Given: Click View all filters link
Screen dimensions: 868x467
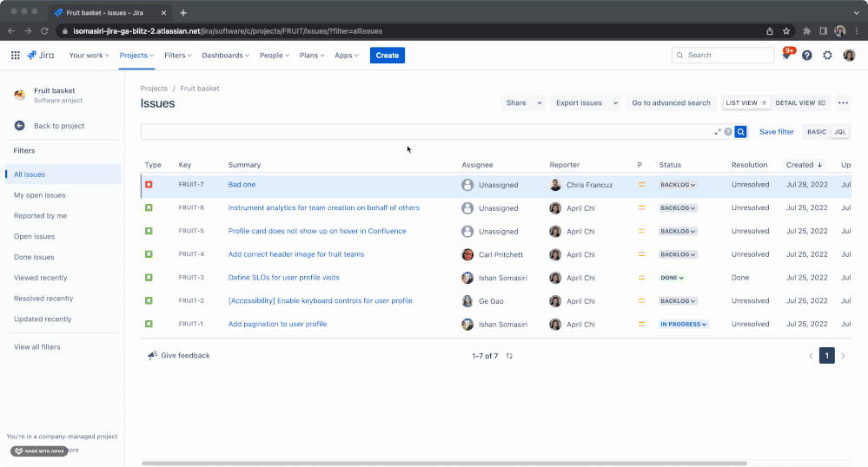Looking at the screenshot, I should (x=37, y=347).
